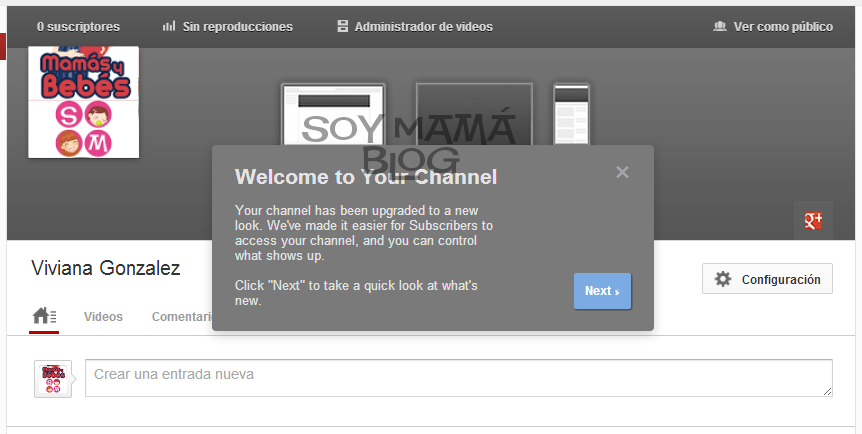Click the people icon beside Ver como público
Viewport: 862px width, 434px height.
720,26
